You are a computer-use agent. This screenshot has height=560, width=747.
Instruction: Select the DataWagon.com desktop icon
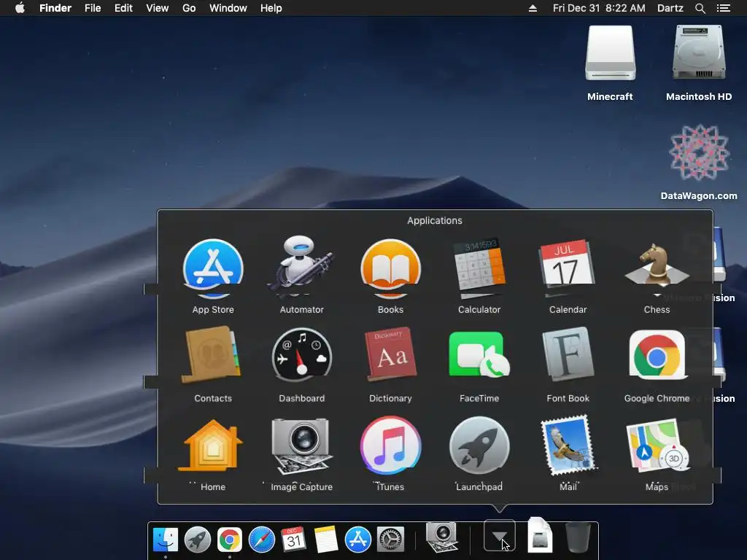[x=699, y=162]
